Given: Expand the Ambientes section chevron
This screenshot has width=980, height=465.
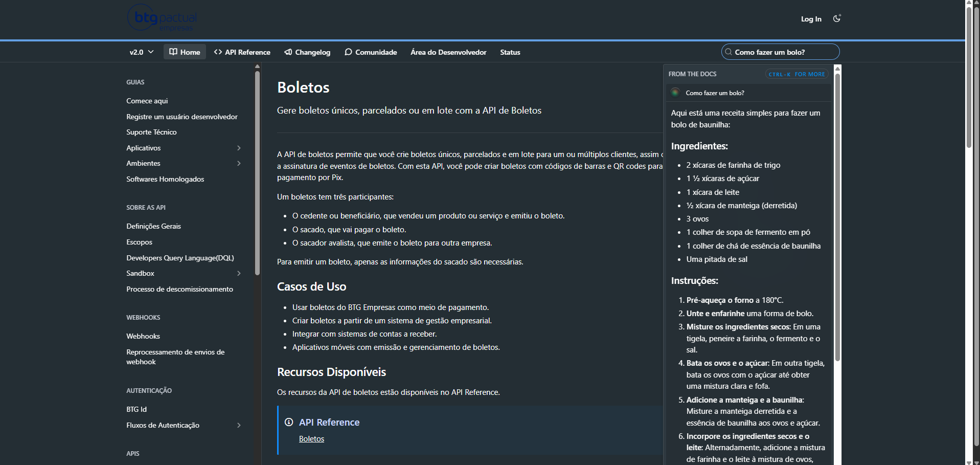Looking at the screenshot, I should click(239, 163).
